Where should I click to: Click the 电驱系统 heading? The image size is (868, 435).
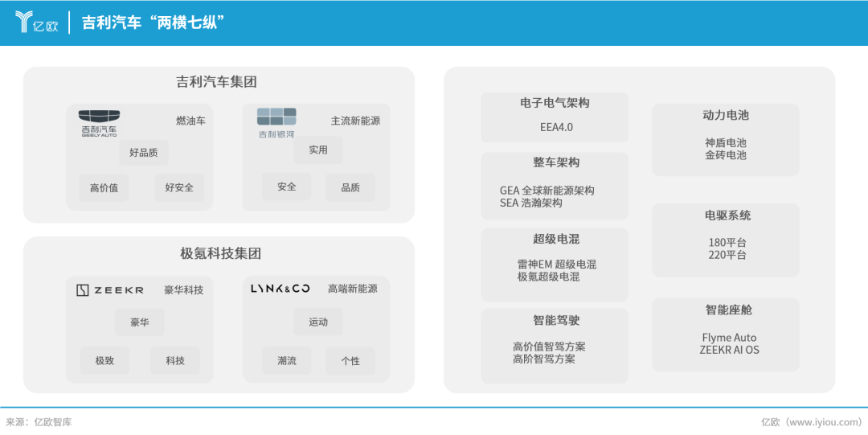728,215
